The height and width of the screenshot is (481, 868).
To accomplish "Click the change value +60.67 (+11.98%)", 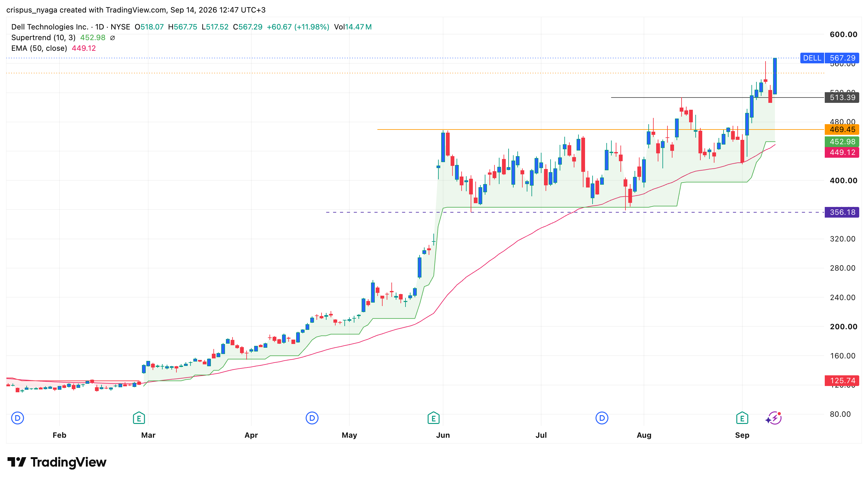I will point(298,27).
